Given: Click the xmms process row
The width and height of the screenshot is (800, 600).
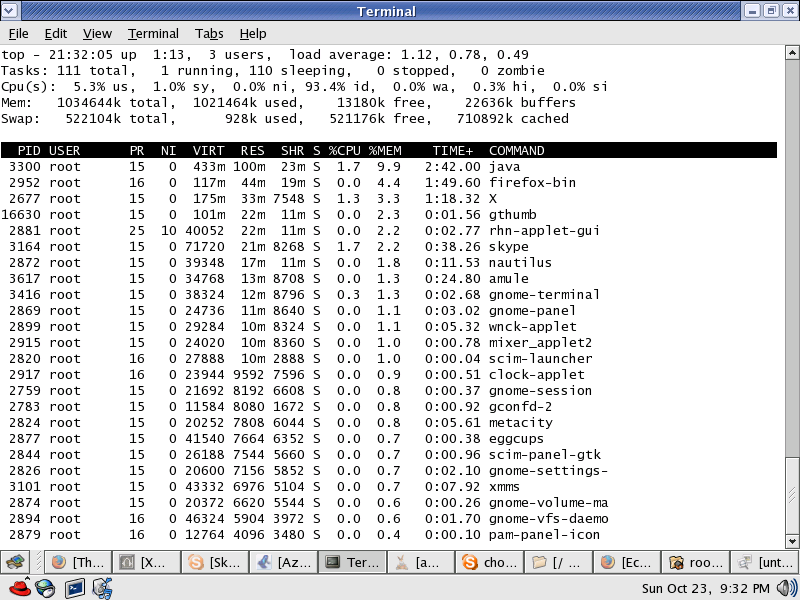Looking at the screenshot, I should point(389,487).
